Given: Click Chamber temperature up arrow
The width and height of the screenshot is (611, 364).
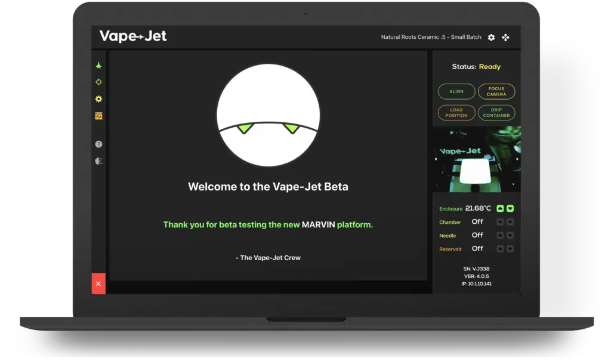Looking at the screenshot, I should [501, 222].
